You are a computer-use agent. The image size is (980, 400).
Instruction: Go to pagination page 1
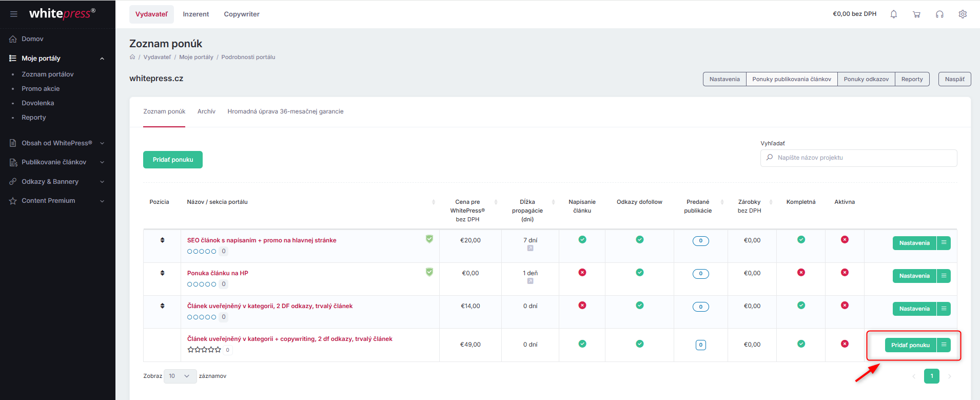click(932, 376)
